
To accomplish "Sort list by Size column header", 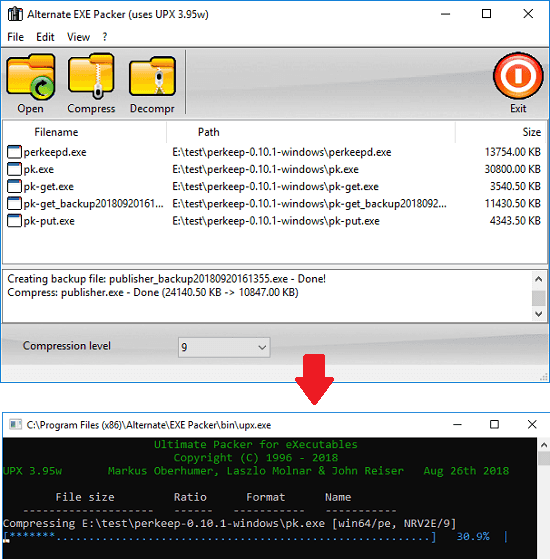I will pyautogui.click(x=531, y=132).
